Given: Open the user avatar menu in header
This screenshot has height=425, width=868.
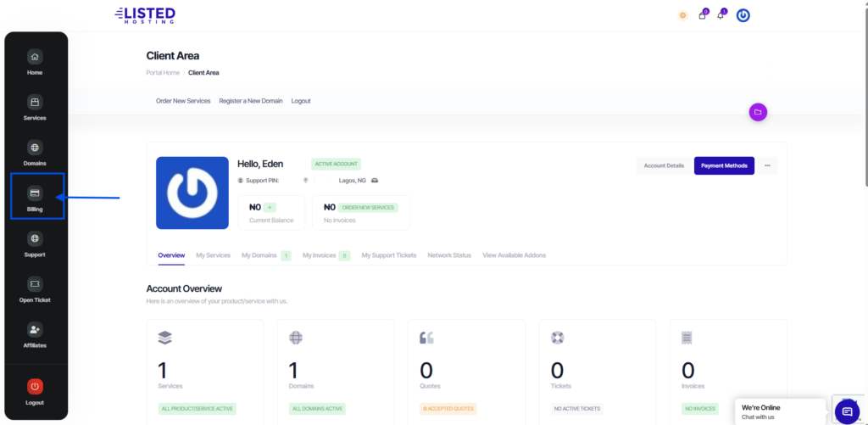Looking at the screenshot, I should tap(743, 15).
